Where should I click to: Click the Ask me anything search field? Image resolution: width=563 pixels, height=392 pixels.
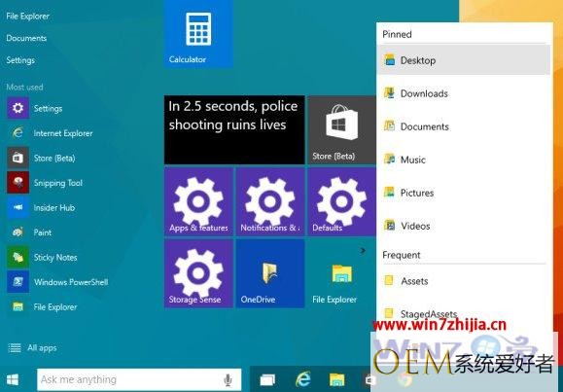pos(139,379)
